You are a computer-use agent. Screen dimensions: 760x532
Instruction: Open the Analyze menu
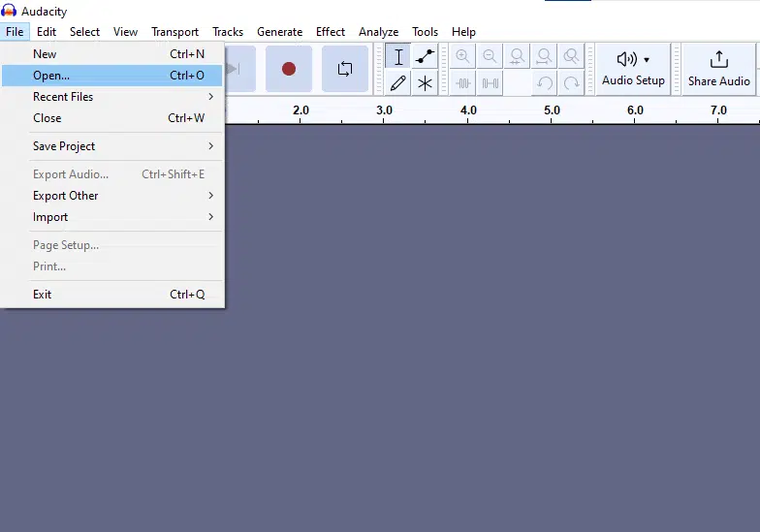point(378,31)
